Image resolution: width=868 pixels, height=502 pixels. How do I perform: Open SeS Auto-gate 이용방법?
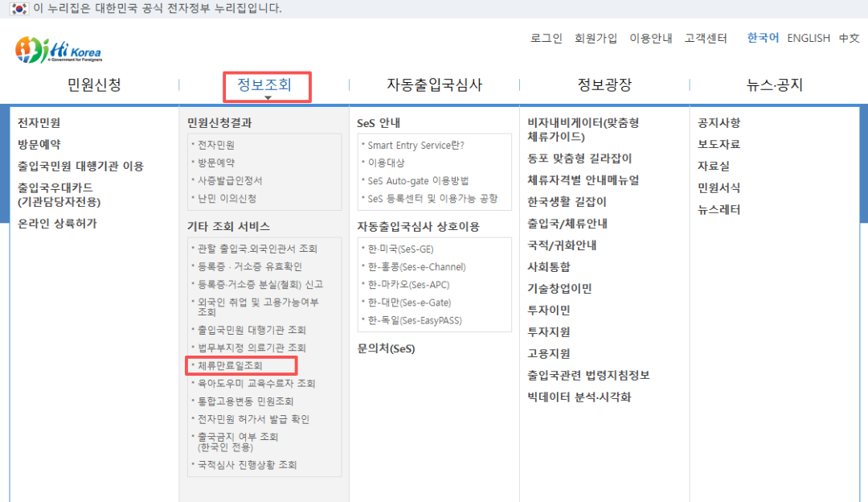point(418,180)
